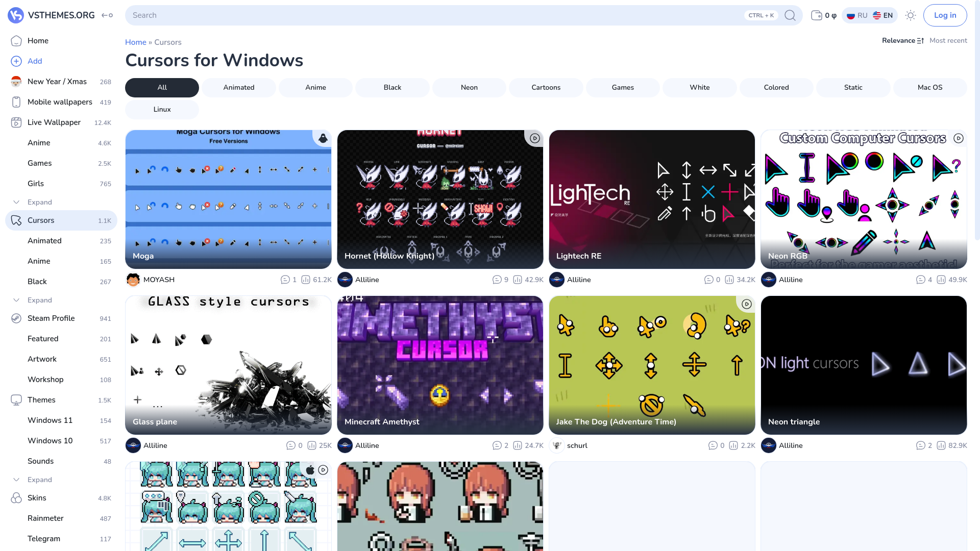Viewport: 980px width, 551px height.
Task: Open MOYASH author avatar
Action: pos(133,280)
